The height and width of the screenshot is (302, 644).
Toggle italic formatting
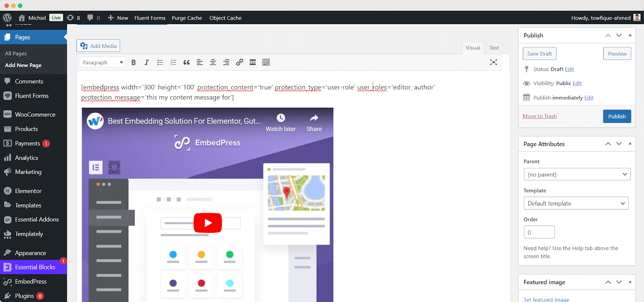pyautogui.click(x=147, y=62)
